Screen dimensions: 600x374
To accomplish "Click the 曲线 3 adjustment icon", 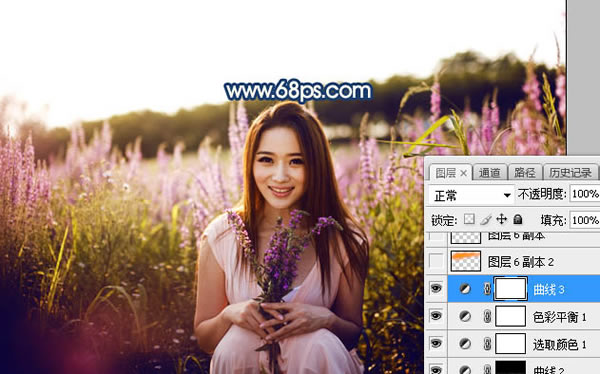I will click(465, 289).
